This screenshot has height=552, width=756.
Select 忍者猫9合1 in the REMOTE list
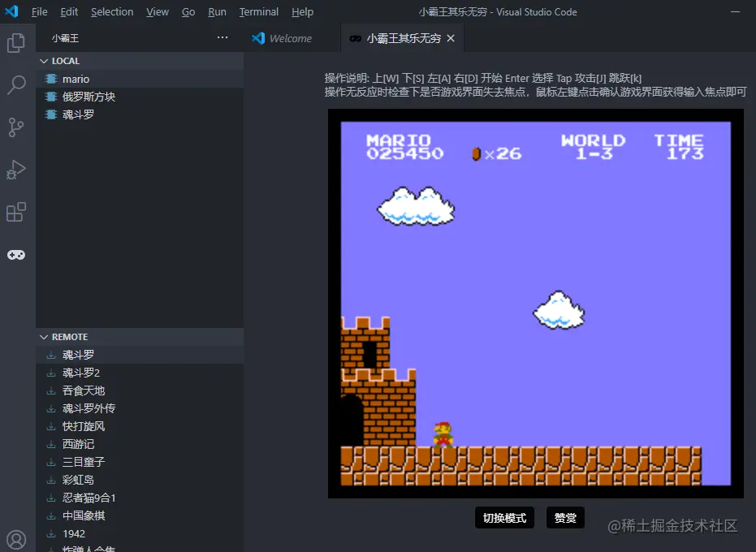140,498
